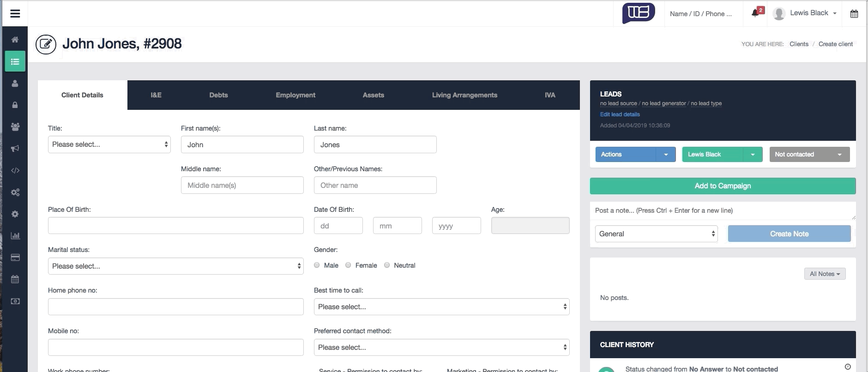Click the Add to Campaign button

click(723, 186)
